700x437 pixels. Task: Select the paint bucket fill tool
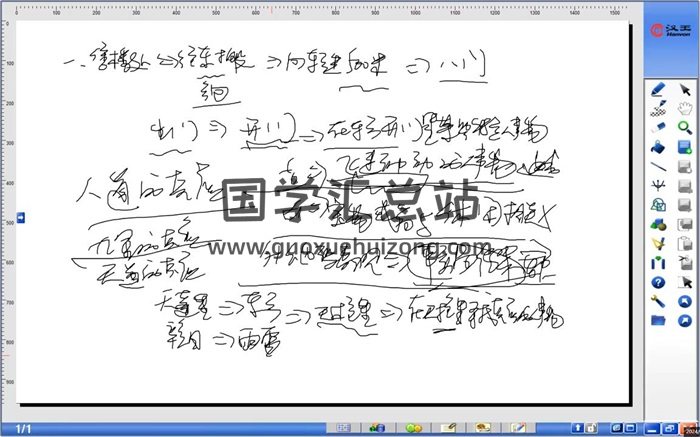[658, 147]
